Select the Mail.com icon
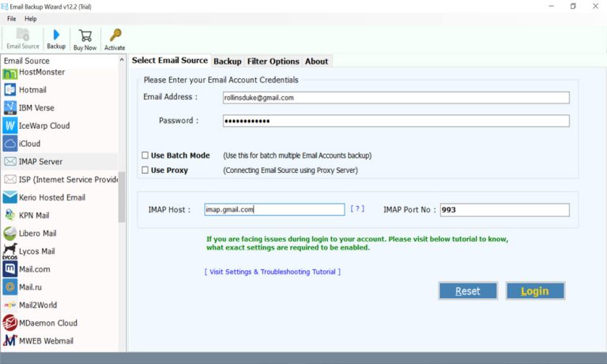Viewport: 607px width, 364px height. [x=10, y=268]
